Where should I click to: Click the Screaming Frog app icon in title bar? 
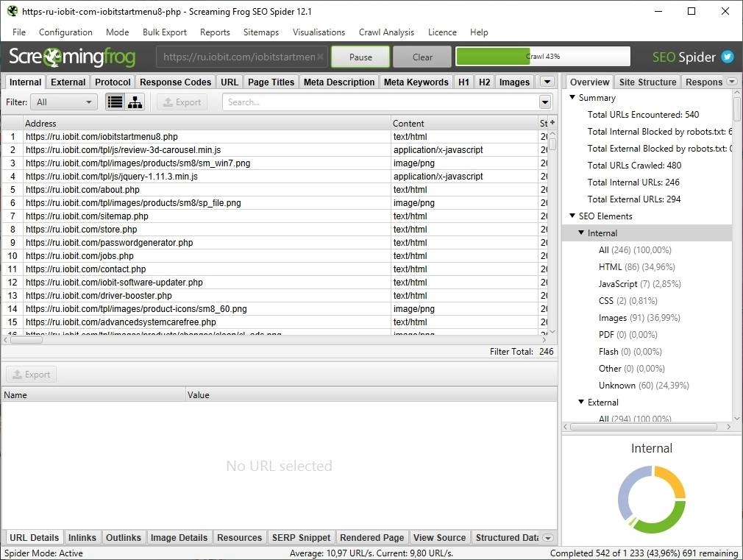click(13, 11)
